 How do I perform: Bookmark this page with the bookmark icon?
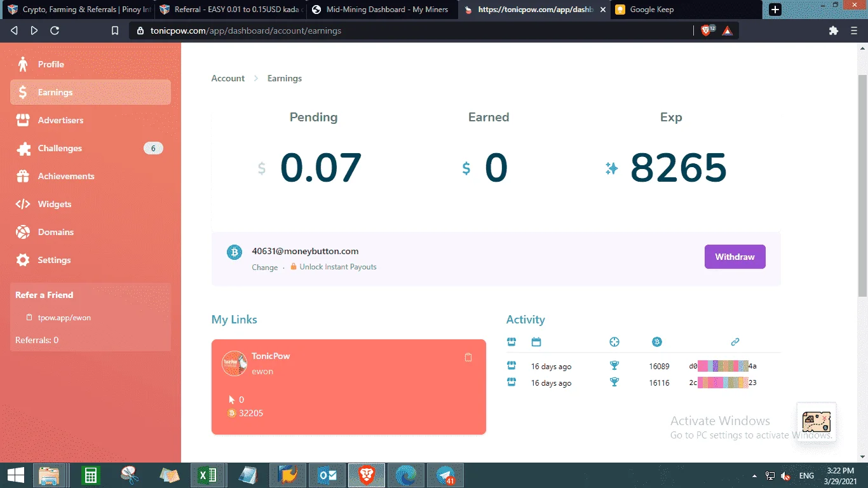(115, 30)
